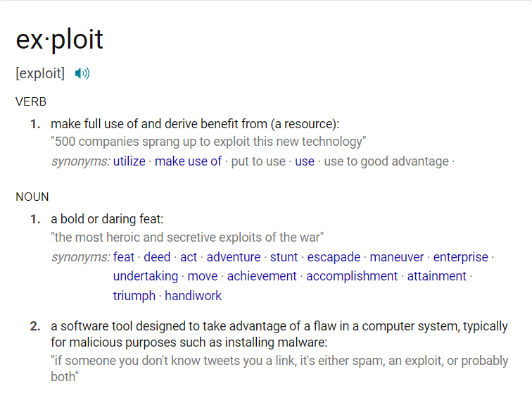Select the synonym 'maneuver'
532x403 pixels.
pos(397,257)
